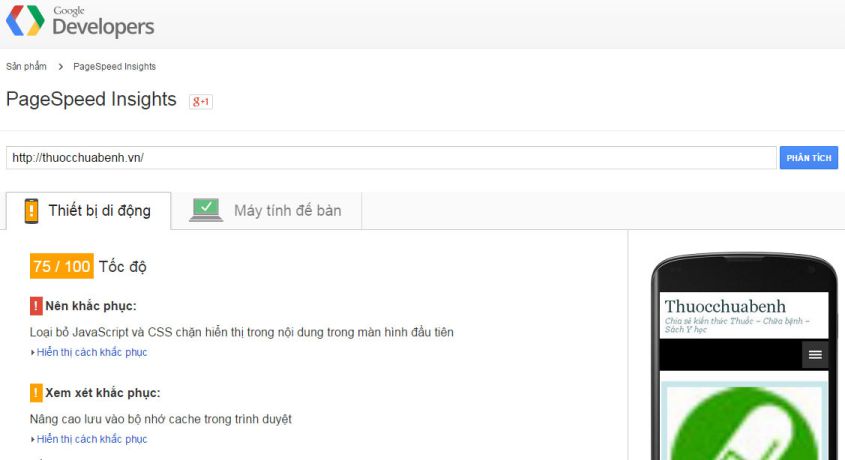Viewport: 845px width, 460px height.
Task: Click the Google +1 button
Action: coord(200,101)
